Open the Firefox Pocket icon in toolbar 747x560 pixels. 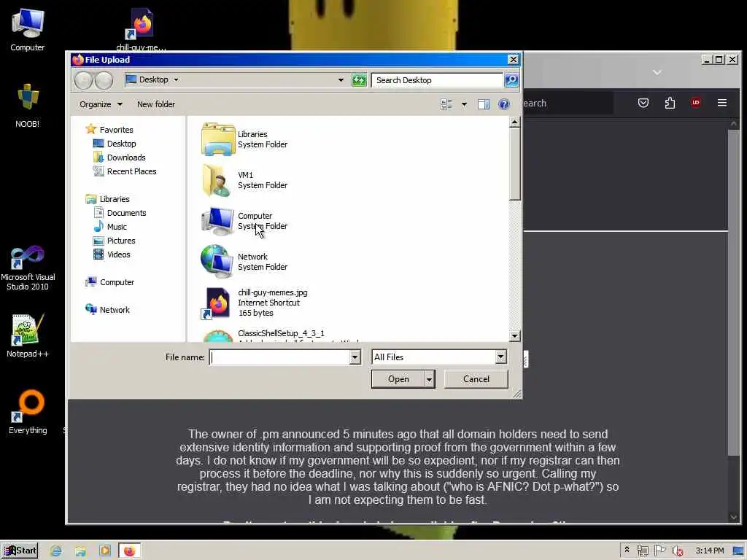click(643, 103)
